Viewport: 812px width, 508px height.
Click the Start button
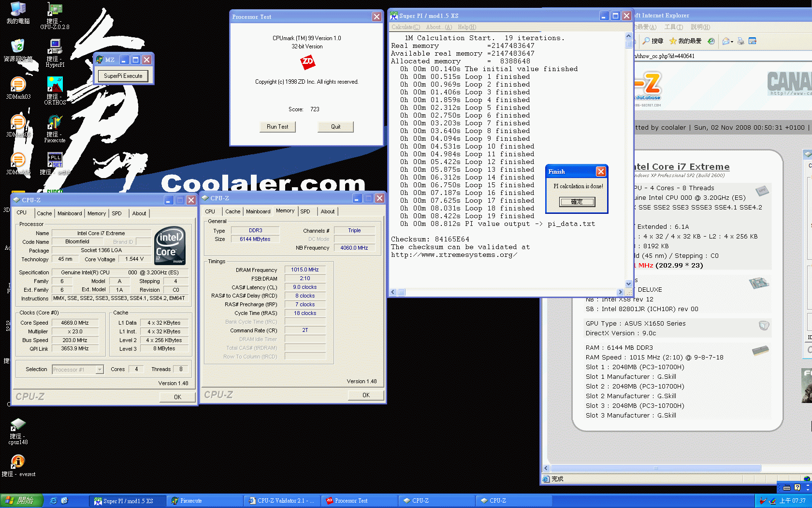22,501
